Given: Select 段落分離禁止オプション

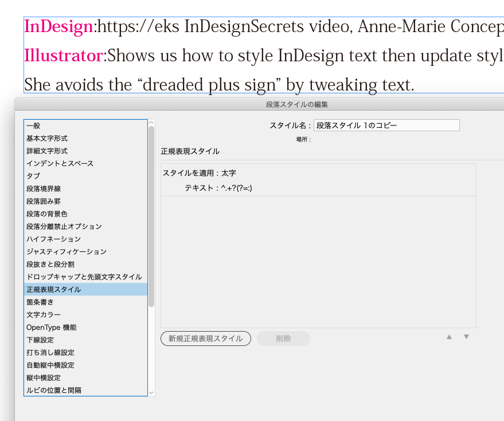Looking at the screenshot, I should point(85,226).
